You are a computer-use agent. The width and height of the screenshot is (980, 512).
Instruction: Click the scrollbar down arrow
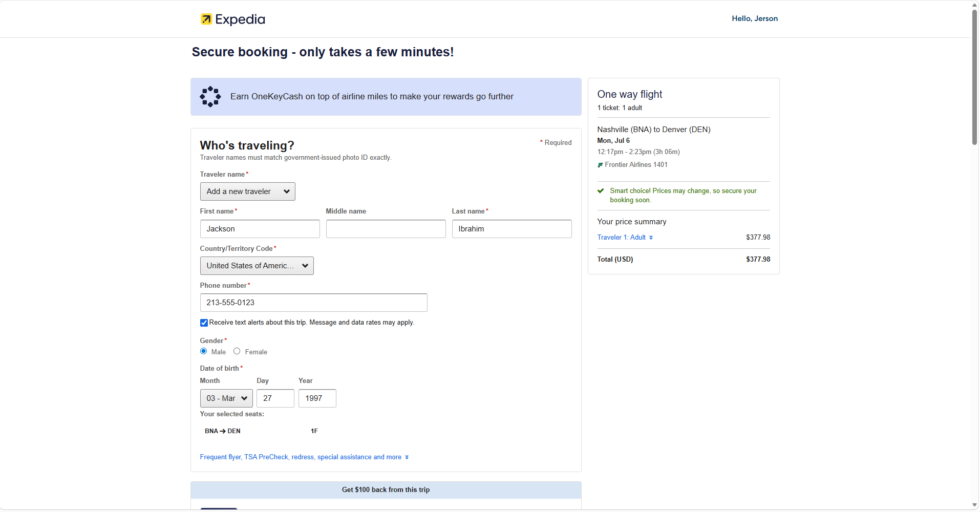tap(975, 505)
